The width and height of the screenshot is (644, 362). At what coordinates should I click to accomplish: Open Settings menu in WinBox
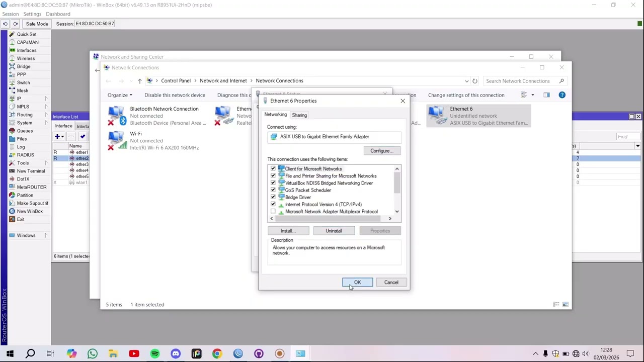[32, 14]
